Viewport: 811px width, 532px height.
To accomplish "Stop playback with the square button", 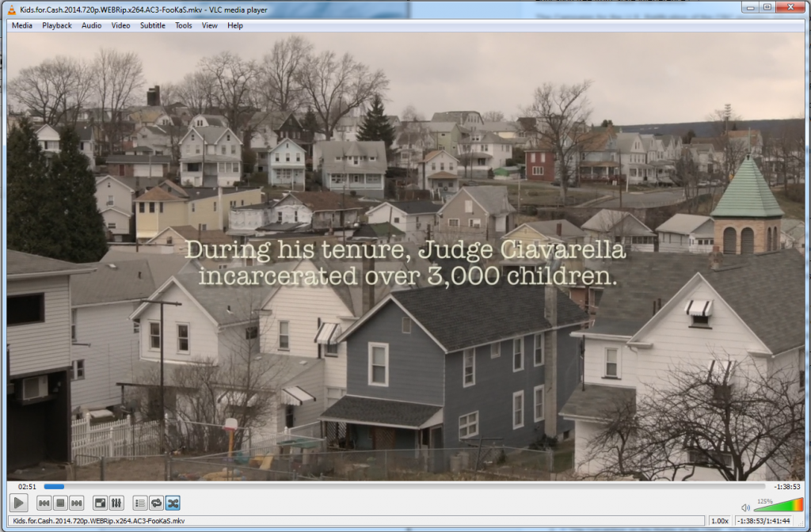I will point(60,503).
